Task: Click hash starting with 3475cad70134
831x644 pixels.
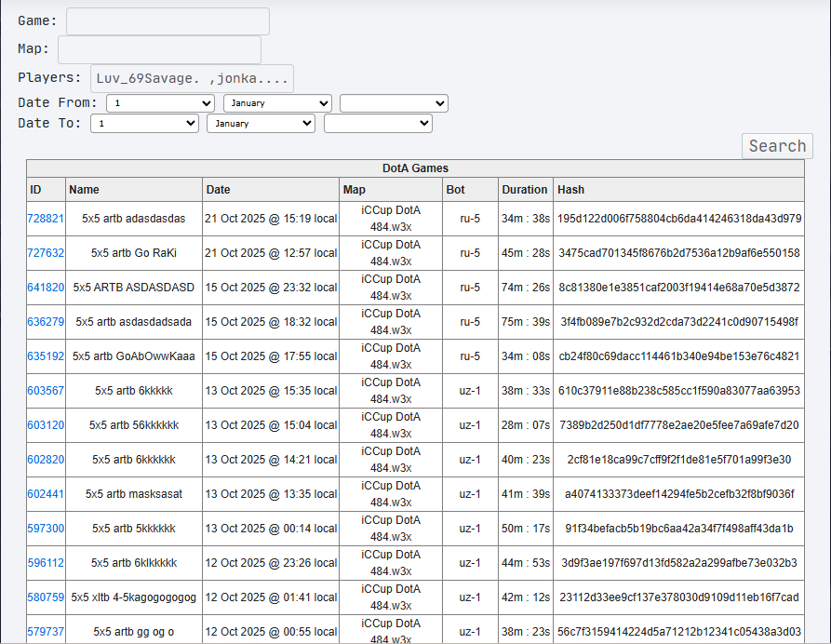Action: 679,253
